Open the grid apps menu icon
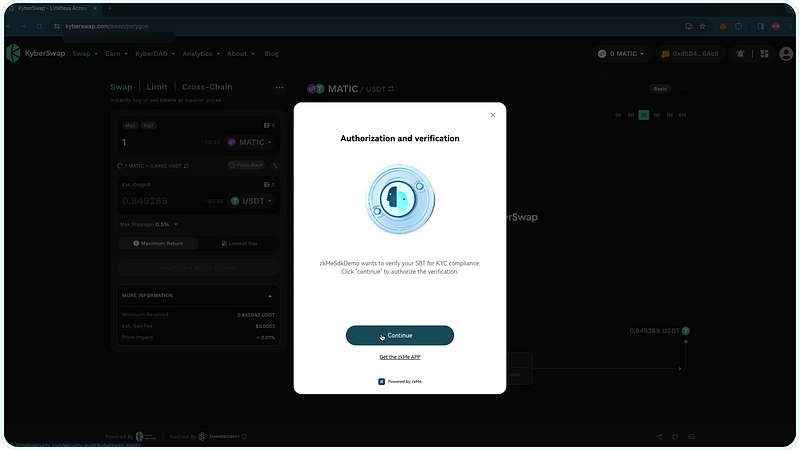Screen dimensions: 800x450 point(764,54)
